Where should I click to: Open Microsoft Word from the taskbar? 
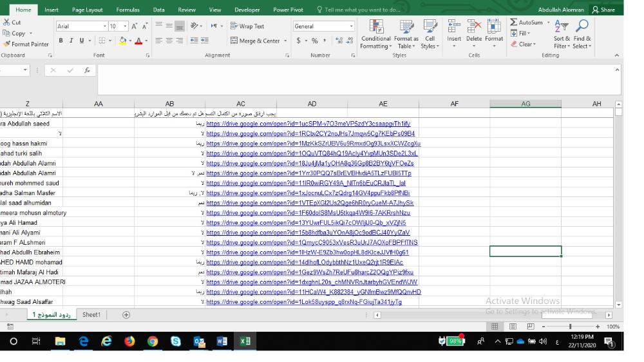222,341
